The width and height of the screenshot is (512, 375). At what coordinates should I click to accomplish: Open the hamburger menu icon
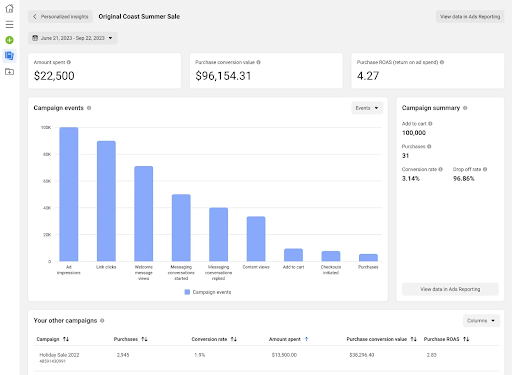coord(9,24)
